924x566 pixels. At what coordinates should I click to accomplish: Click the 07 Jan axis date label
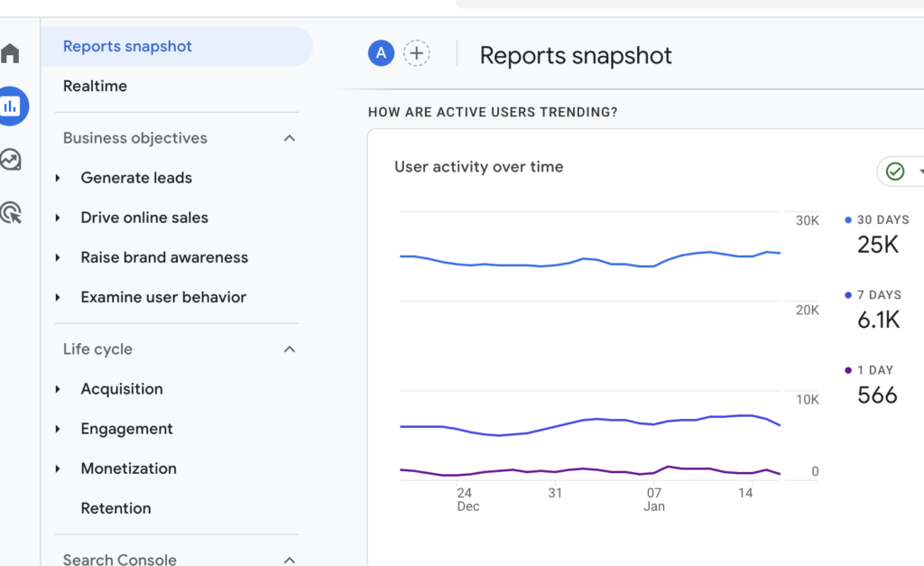click(x=654, y=499)
